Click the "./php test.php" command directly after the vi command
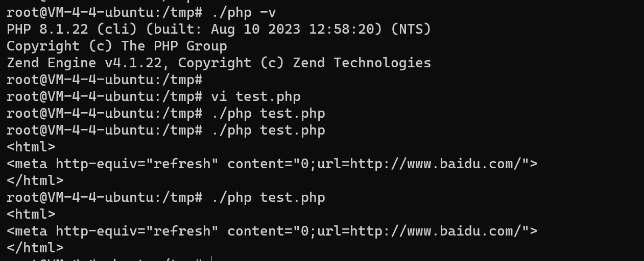Image resolution: width=644 pixels, height=261 pixels. (268, 113)
